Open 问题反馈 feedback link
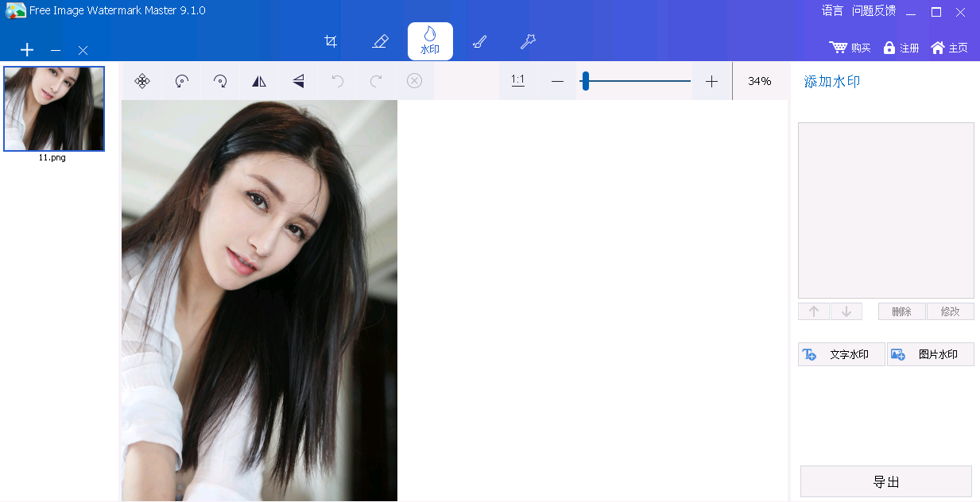The image size is (980, 502). tap(873, 11)
